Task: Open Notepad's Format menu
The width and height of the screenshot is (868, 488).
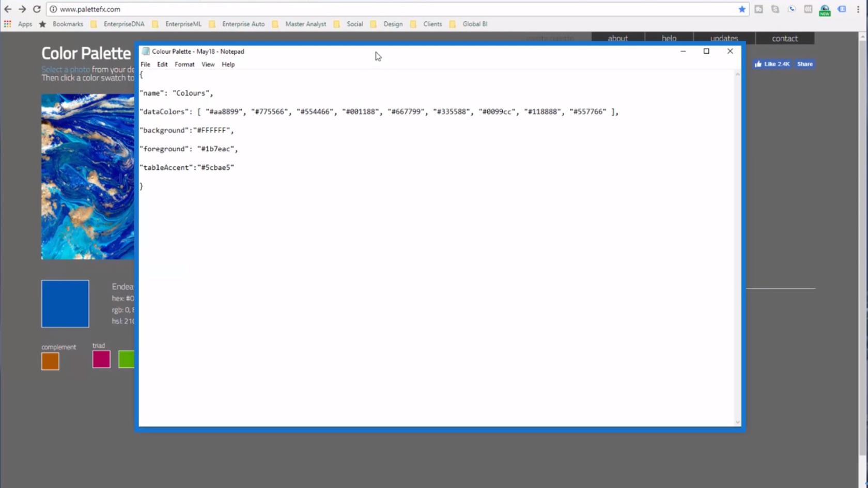Action: pos(184,65)
